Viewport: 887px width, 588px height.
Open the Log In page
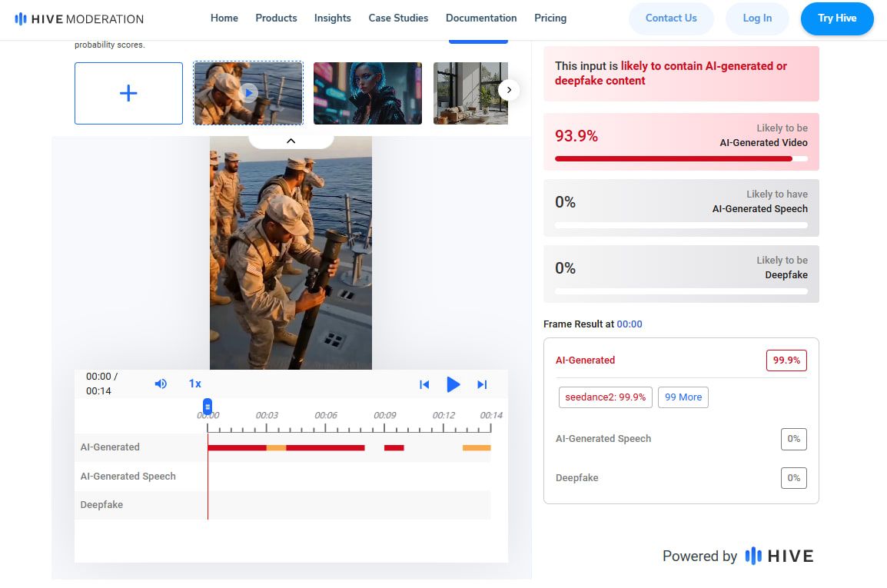[x=757, y=18]
